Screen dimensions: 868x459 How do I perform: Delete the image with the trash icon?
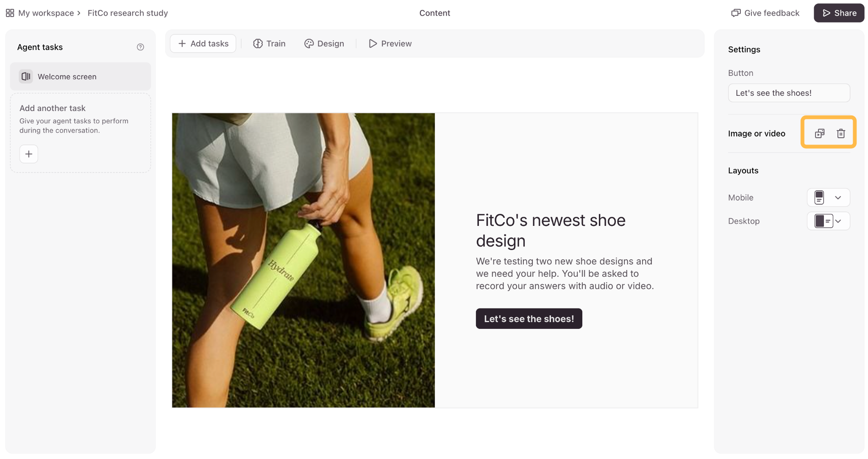tap(841, 134)
